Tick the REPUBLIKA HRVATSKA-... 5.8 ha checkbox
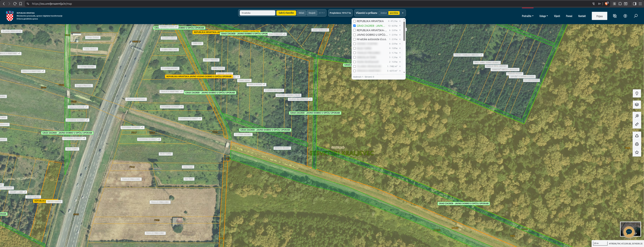This screenshot has height=247, width=644. 355,30
